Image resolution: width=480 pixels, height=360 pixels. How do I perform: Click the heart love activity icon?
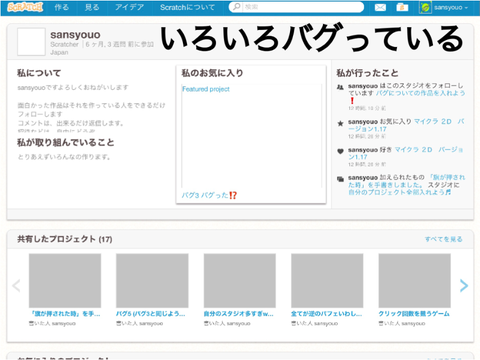[x=340, y=151]
